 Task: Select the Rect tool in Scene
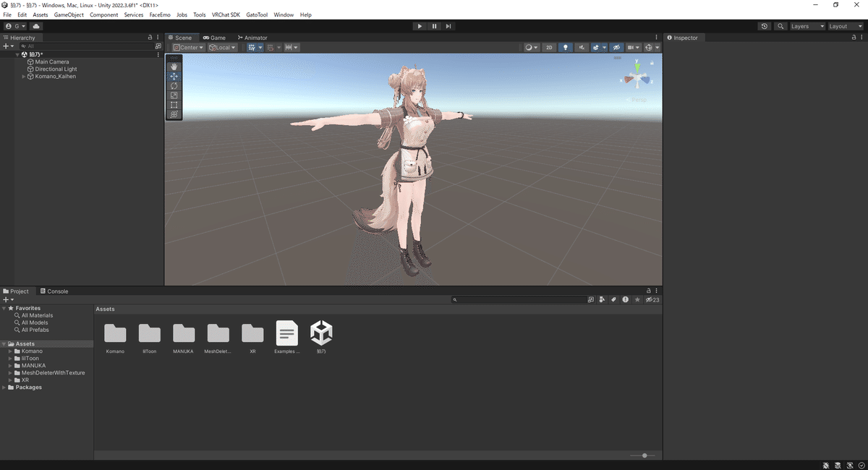click(x=174, y=105)
